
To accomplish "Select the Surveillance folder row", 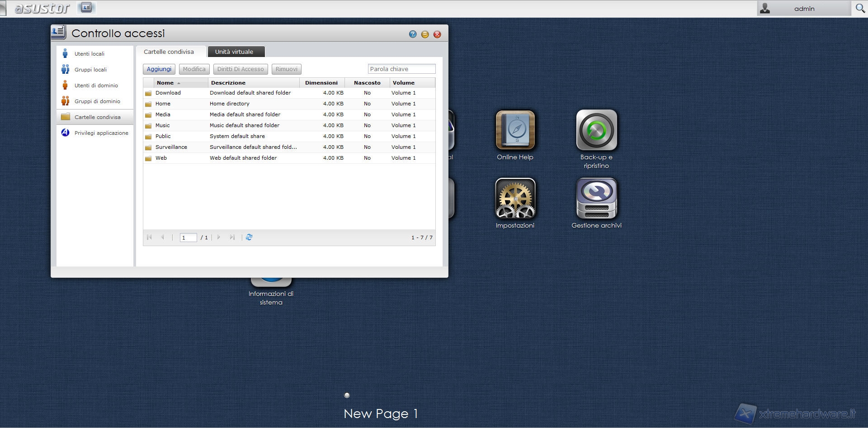I will pyautogui.click(x=171, y=147).
